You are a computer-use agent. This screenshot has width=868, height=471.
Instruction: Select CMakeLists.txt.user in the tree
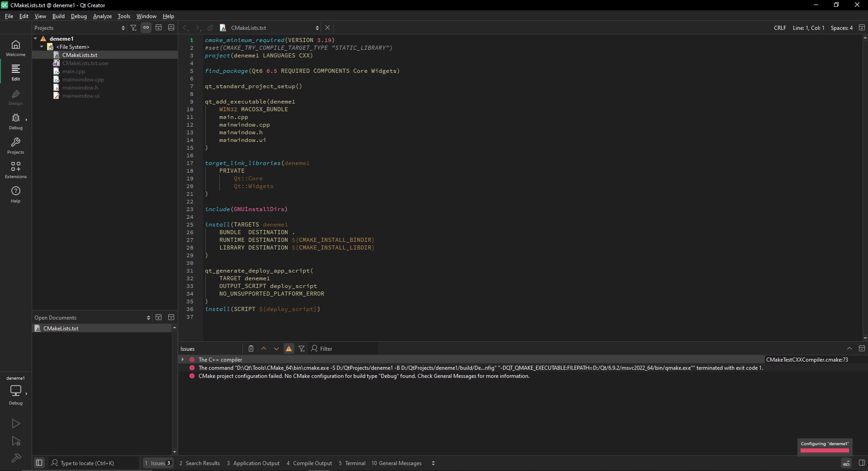85,63
